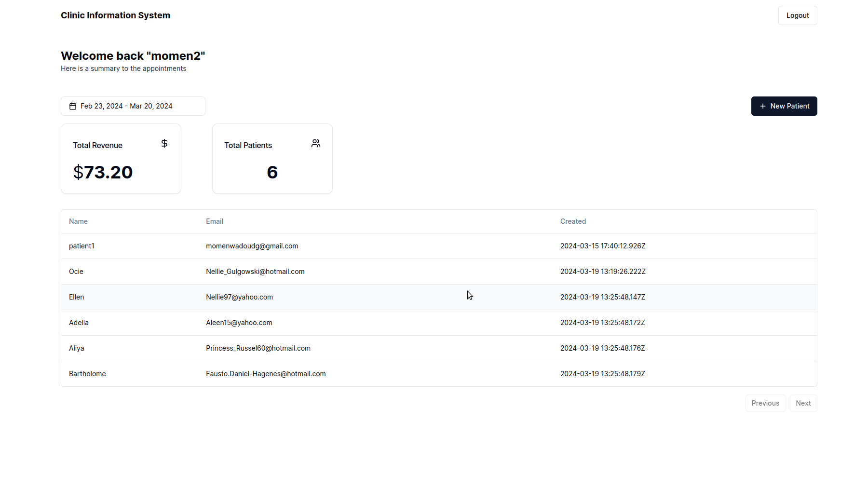Open the Feb 23 - Mar 20 date range picker
The width and height of the screenshot is (868, 477).
pos(133,106)
